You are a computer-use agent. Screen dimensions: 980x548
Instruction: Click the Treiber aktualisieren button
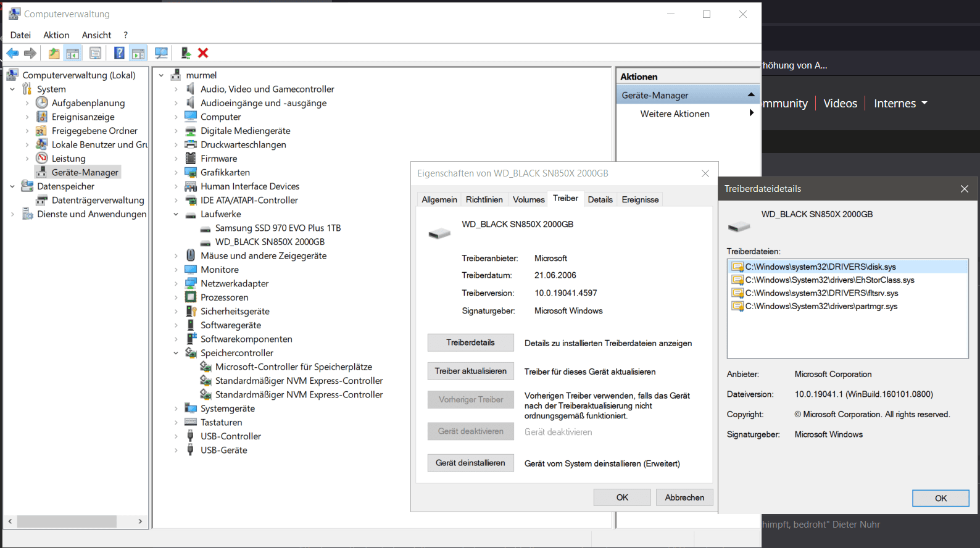470,371
